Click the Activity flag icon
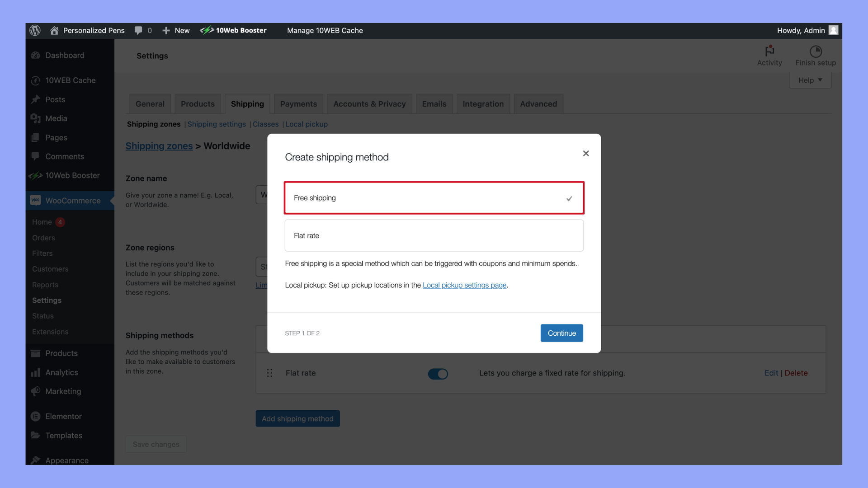The width and height of the screenshot is (868, 488). [x=769, y=51]
